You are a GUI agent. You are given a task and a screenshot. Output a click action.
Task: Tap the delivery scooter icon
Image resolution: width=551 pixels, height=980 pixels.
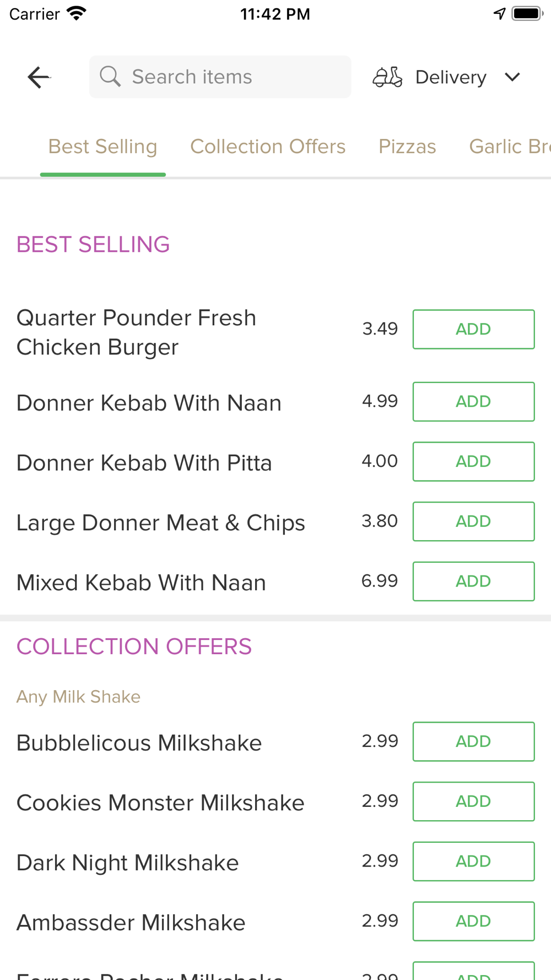[387, 77]
